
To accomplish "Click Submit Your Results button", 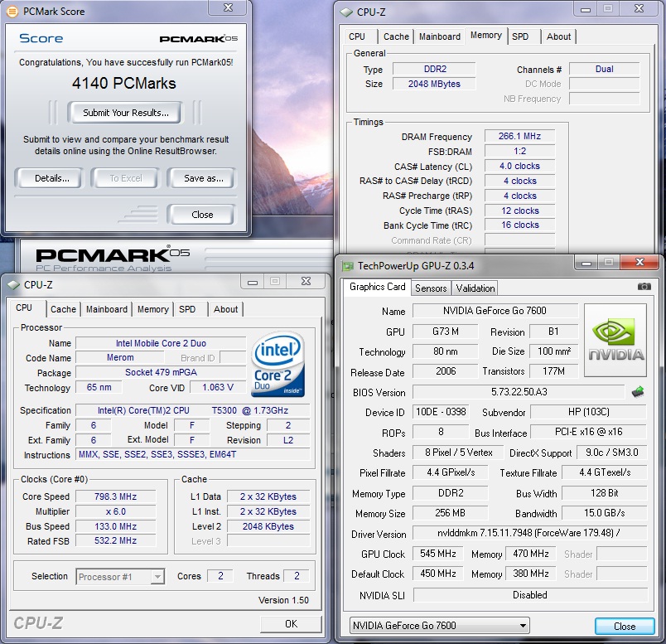I will (x=126, y=113).
